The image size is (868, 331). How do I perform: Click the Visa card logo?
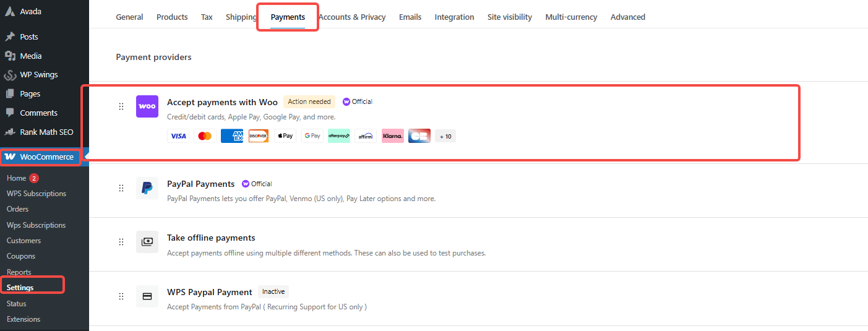click(178, 136)
